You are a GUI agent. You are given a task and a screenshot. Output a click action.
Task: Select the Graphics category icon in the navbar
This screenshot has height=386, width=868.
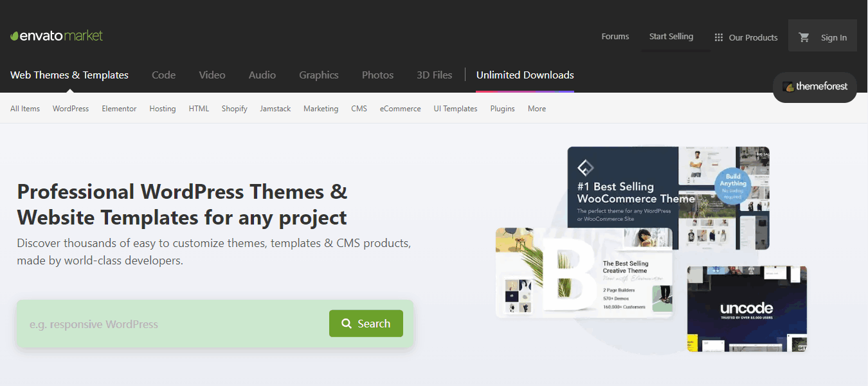coord(319,75)
